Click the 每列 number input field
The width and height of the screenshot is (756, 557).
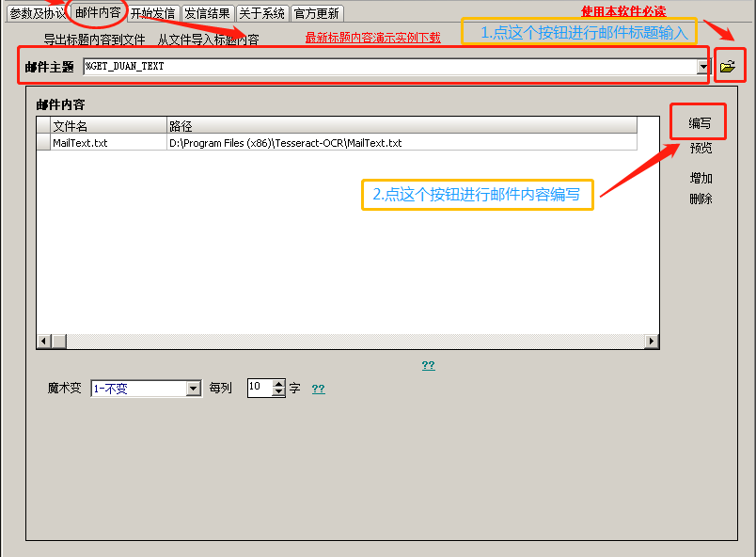pyautogui.click(x=260, y=389)
